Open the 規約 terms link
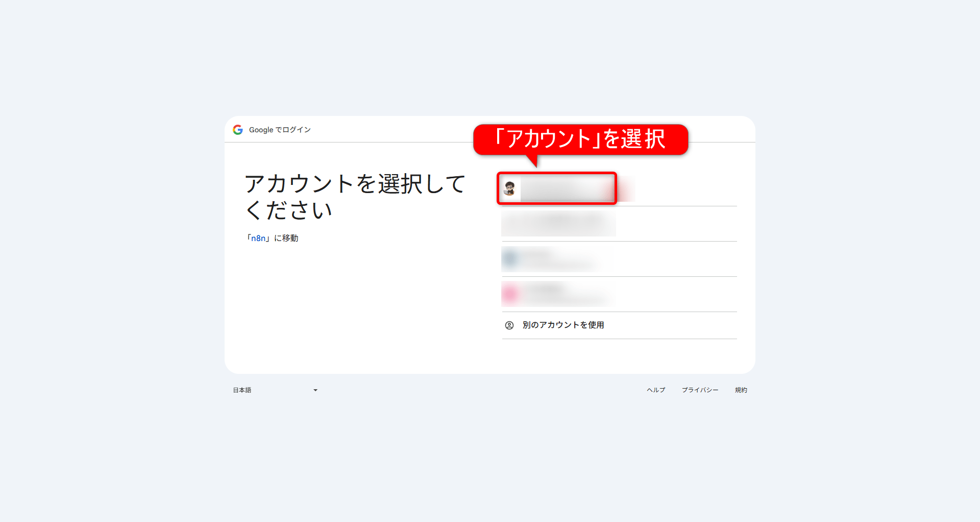Image resolution: width=980 pixels, height=522 pixels. (741, 390)
